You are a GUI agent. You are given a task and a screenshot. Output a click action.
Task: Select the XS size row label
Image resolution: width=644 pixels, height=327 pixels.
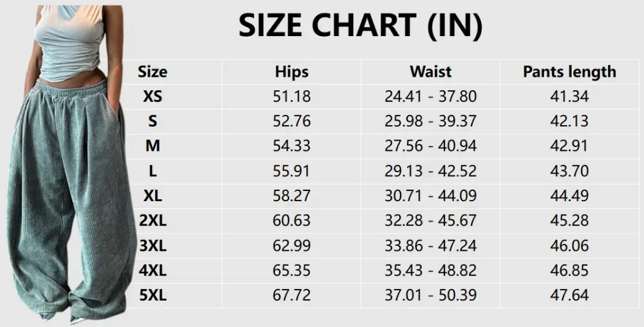click(x=153, y=96)
